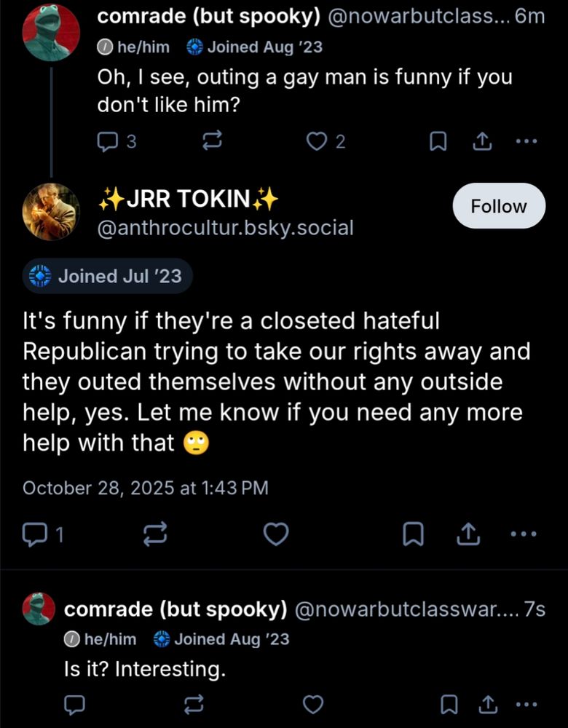The height and width of the screenshot is (728, 568).
Task: Reply to the "Is it? Interesting." post
Action: coord(74,705)
